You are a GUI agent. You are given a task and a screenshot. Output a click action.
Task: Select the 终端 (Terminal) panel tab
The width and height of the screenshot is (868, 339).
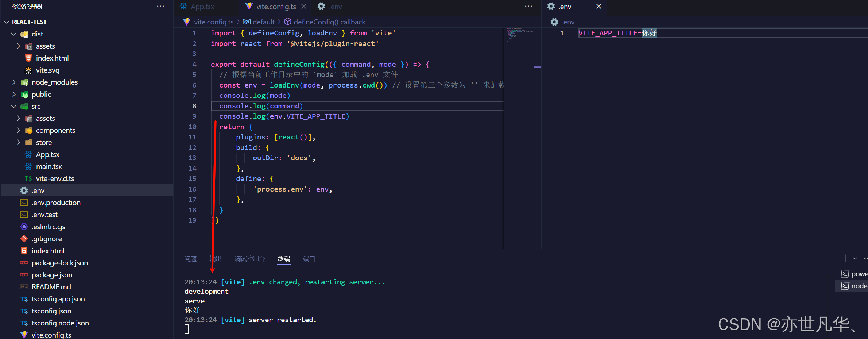[x=284, y=259]
